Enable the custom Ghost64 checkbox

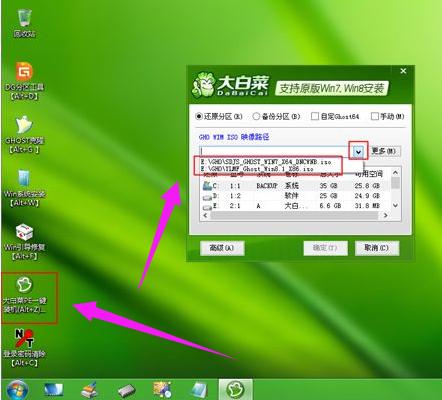point(315,116)
